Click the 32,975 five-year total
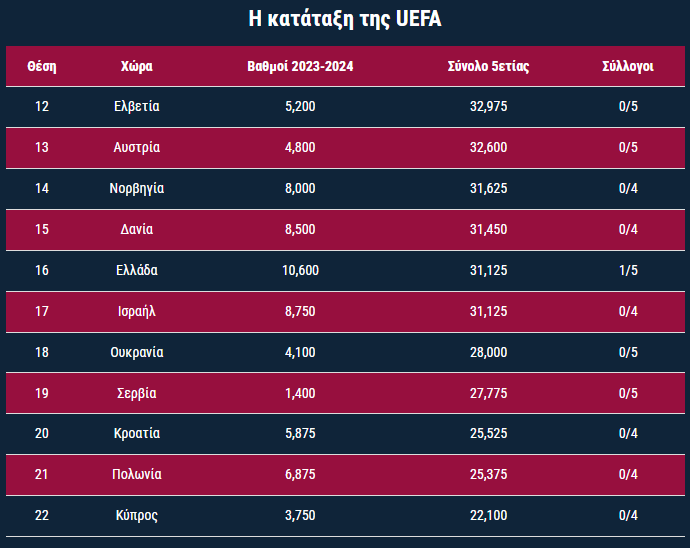Image resolution: width=690 pixels, height=548 pixels. click(488, 107)
